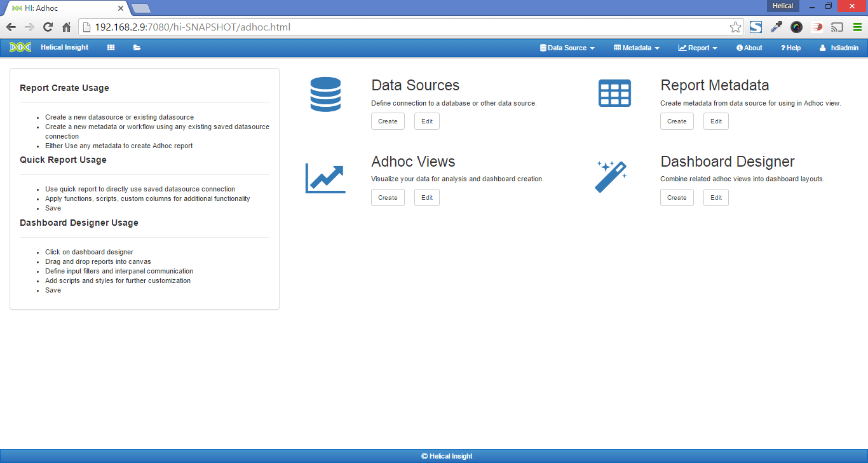Click 'Define input filters and interpanel communication'
This screenshot has height=463, width=868.
(119, 271)
